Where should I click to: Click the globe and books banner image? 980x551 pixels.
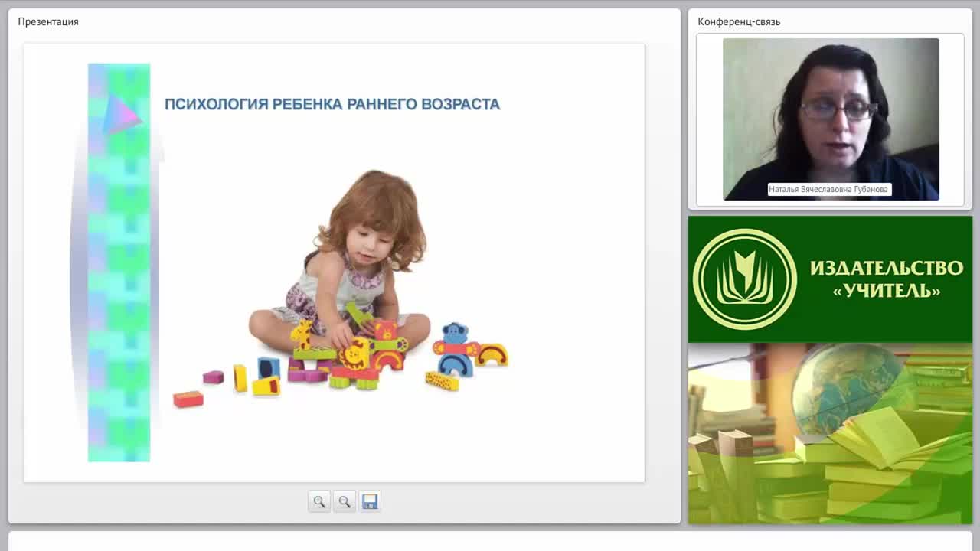830,433
